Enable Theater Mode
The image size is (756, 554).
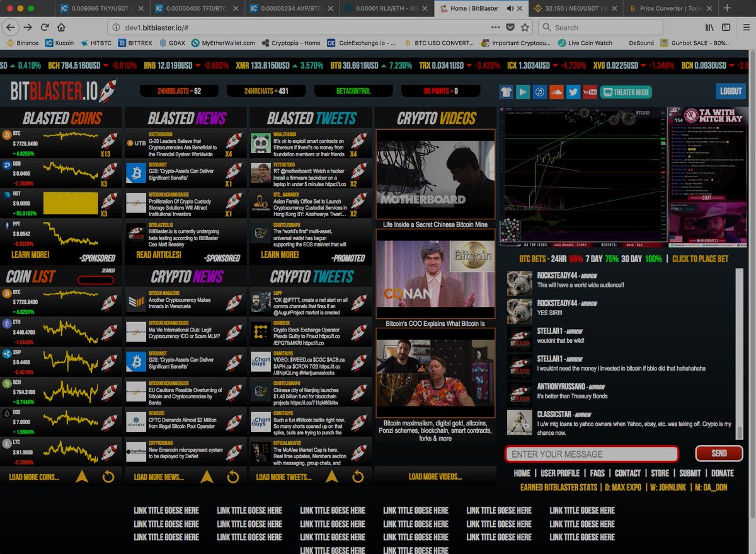pos(626,92)
